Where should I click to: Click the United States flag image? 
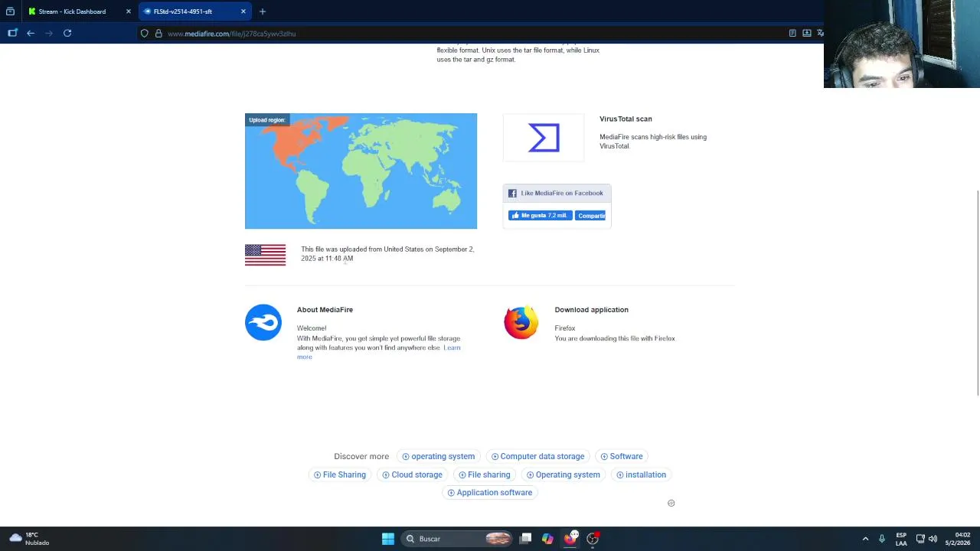265,255
